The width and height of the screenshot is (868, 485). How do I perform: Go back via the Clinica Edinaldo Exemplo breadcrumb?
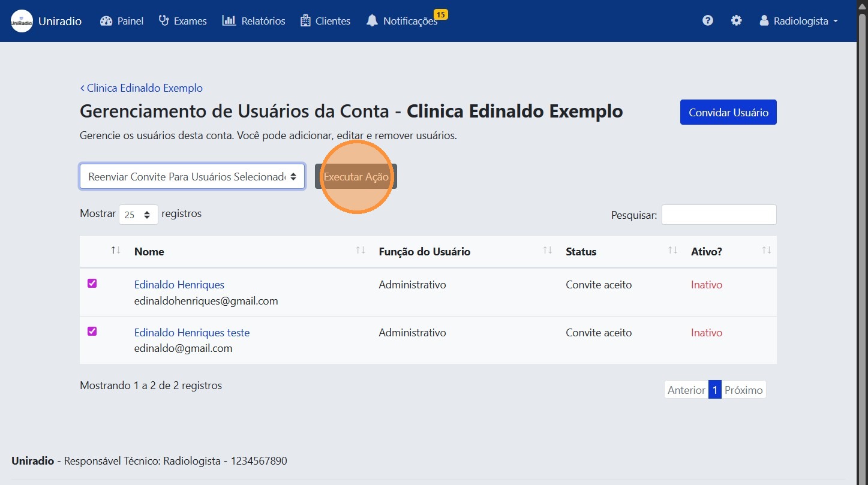(141, 88)
